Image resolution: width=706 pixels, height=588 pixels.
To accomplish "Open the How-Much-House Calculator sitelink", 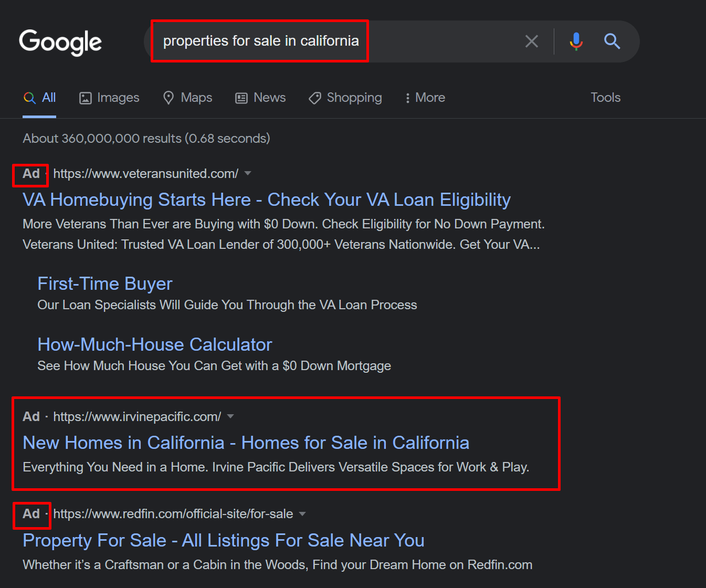I will (154, 344).
